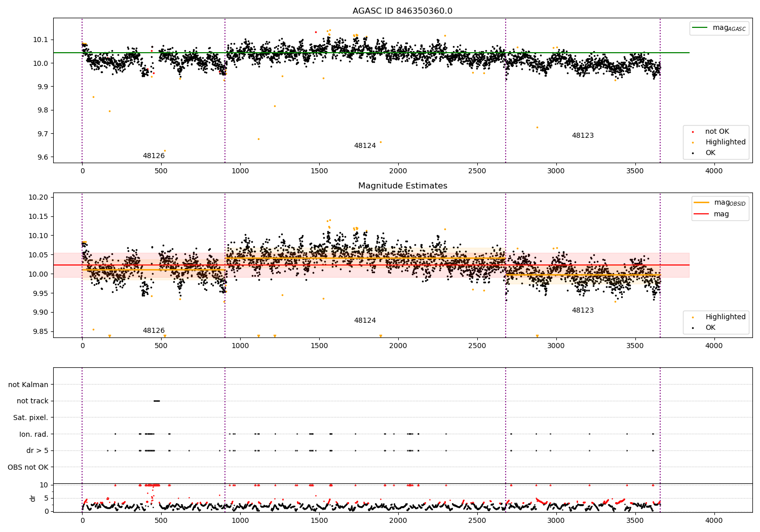
Task: Click the 48126 label in Magnitude Estimates plot
Action: (x=154, y=331)
